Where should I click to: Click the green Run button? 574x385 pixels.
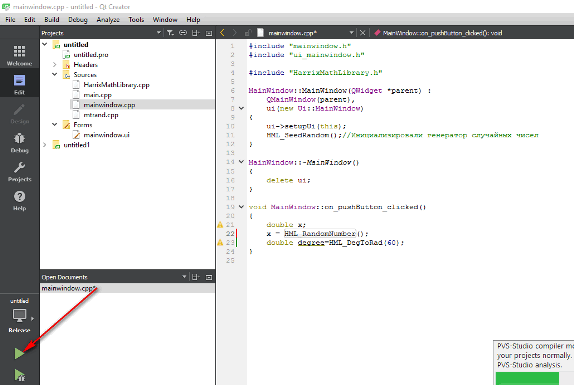pyautogui.click(x=19, y=354)
